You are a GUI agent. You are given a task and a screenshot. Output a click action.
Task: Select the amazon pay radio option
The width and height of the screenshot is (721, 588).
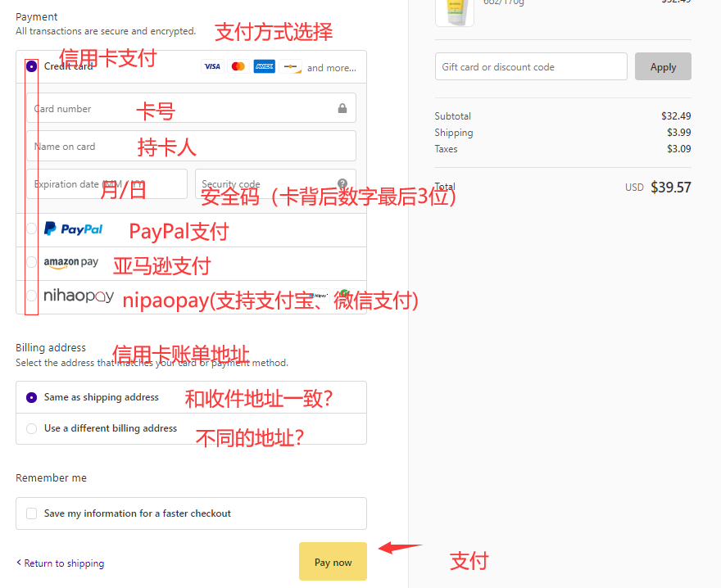point(31,262)
